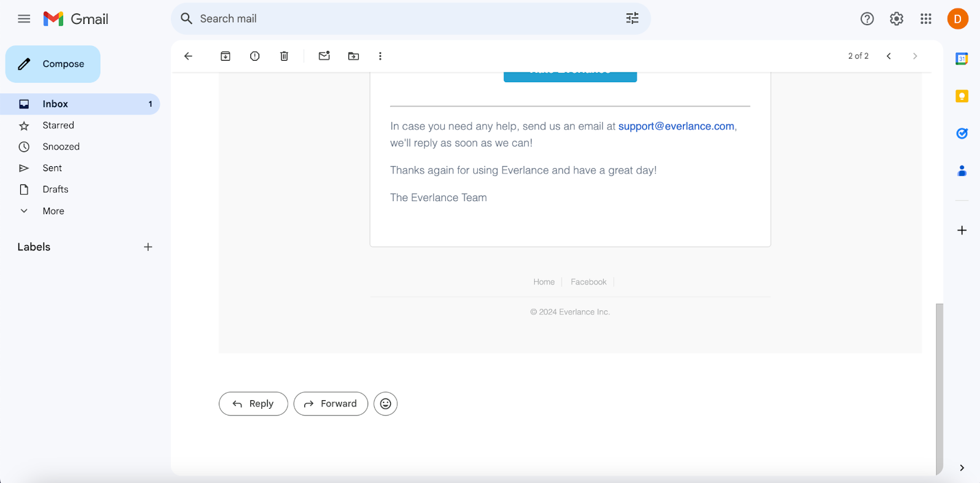
Task: Open the Starred folder
Action: pyautogui.click(x=58, y=125)
